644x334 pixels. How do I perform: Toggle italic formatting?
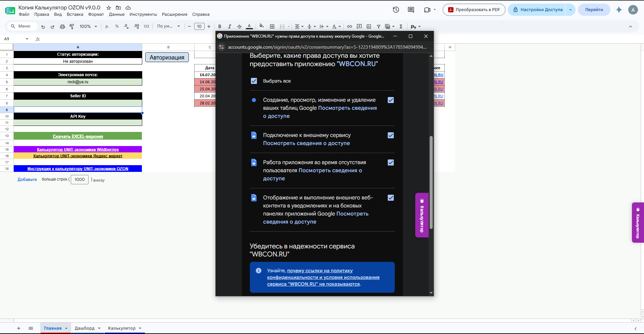[229, 27]
